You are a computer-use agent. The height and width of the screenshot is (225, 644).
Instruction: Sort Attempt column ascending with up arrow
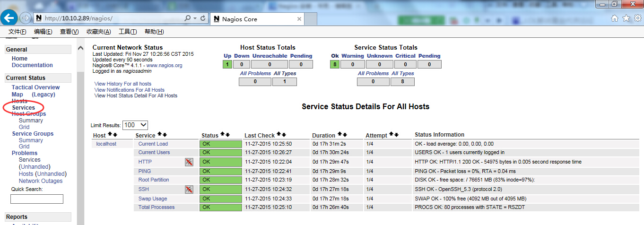(x=391, y=135)
